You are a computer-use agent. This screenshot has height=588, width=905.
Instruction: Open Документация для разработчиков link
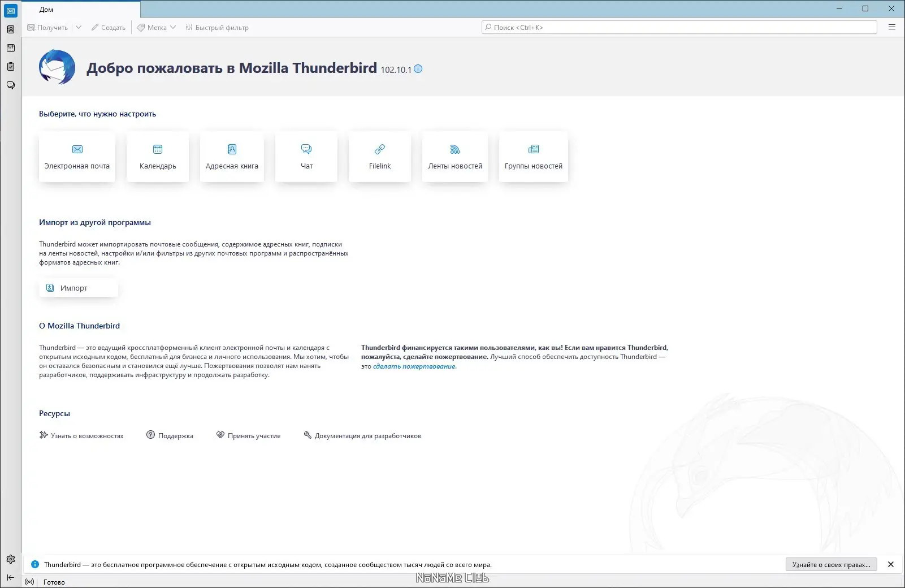pyautogui.click(x=362, y=435)
